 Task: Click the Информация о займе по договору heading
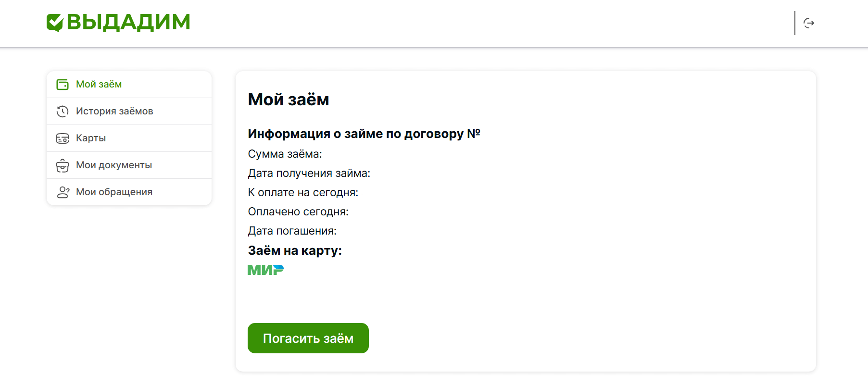tap(364, 134)
